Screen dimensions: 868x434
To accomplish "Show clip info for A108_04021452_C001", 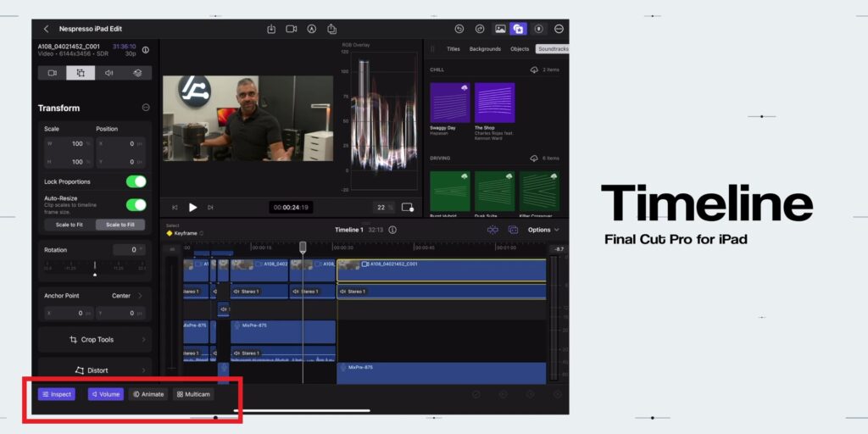I will tap(146, 50).
